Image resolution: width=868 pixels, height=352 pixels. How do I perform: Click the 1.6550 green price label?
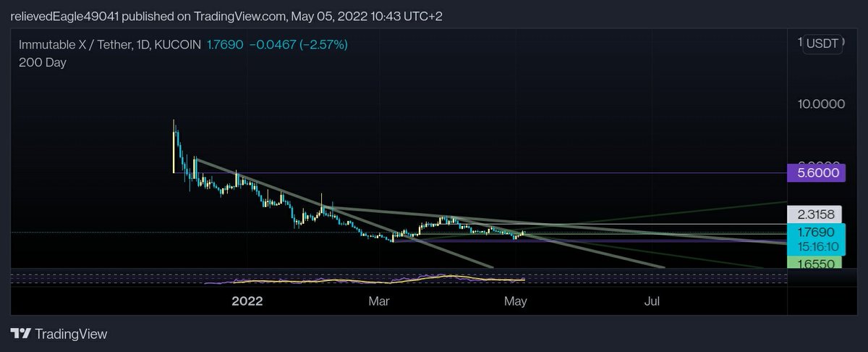point(816,264)
